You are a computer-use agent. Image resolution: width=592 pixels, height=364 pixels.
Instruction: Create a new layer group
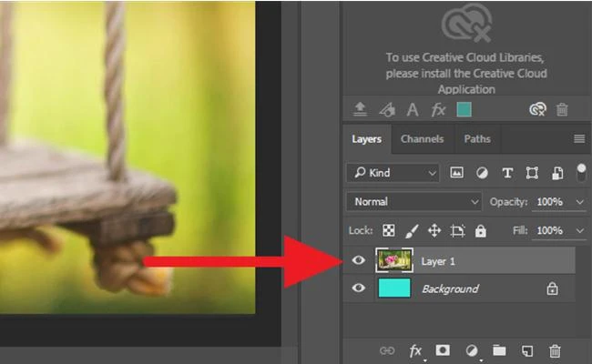click(x=499, y=350)
